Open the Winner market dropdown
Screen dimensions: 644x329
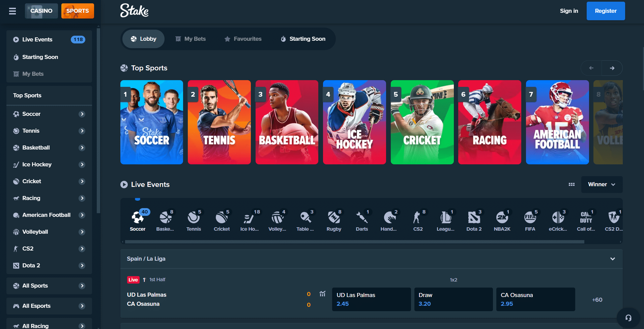click(x=602, y=185)
